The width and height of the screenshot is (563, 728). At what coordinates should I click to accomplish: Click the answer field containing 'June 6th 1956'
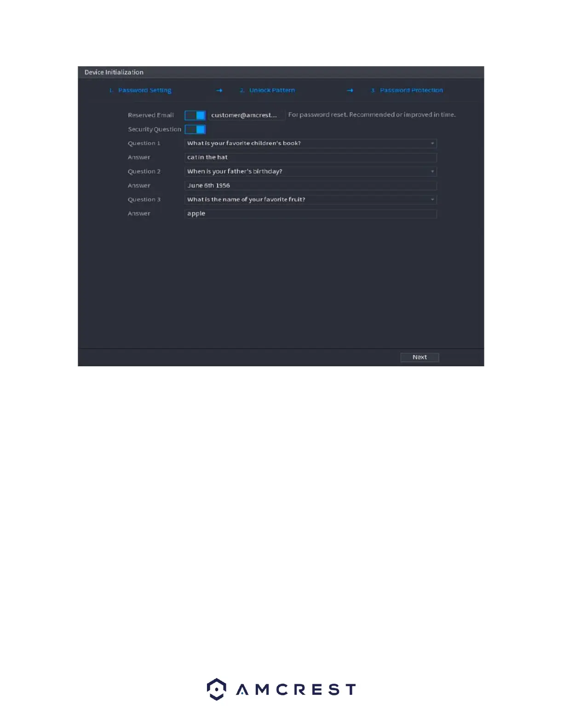(310, 186)
